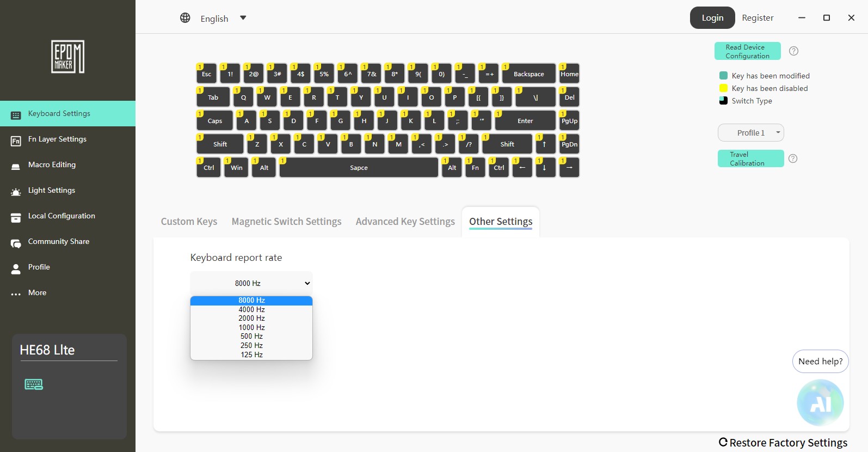Image resolution: width=868 pixels, height=452 pixels.
Task: Select the PgUp key on layout
Action: tap(569, 121)
